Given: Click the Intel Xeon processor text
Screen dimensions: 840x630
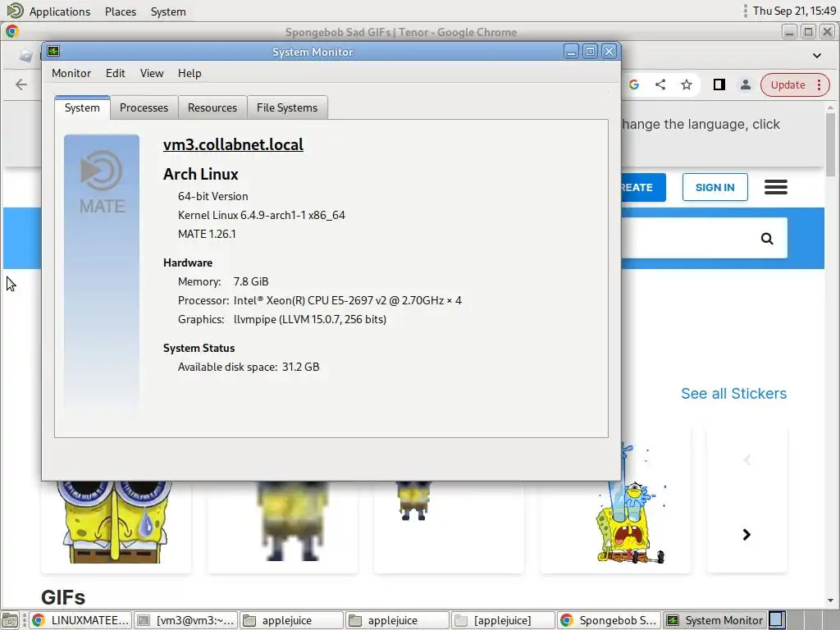Looking at the screenshot, I should coord(347,300).
